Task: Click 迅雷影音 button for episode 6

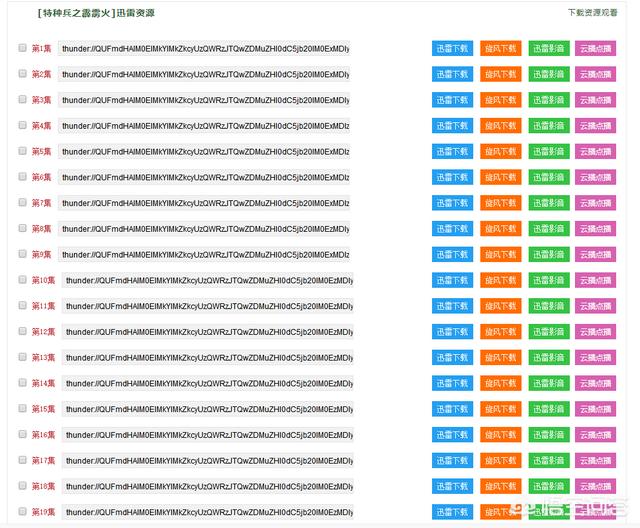Action: [548, 177]
